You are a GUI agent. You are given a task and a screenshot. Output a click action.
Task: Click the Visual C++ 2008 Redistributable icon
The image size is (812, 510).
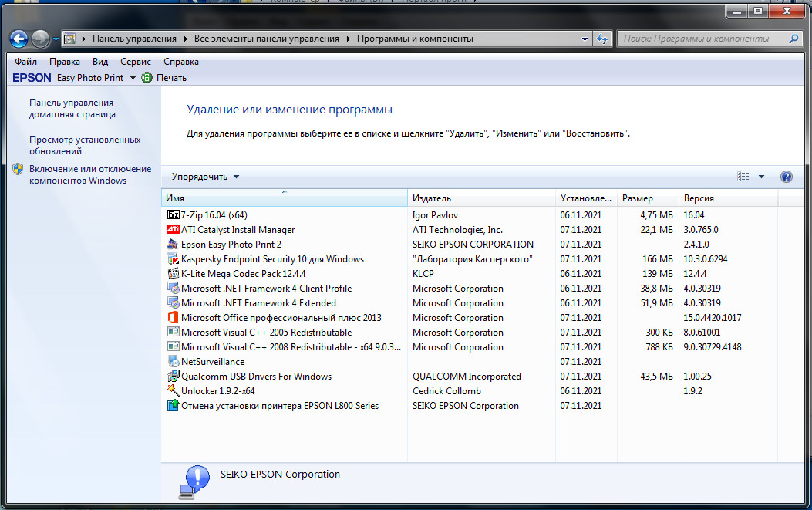coord(173,346)
